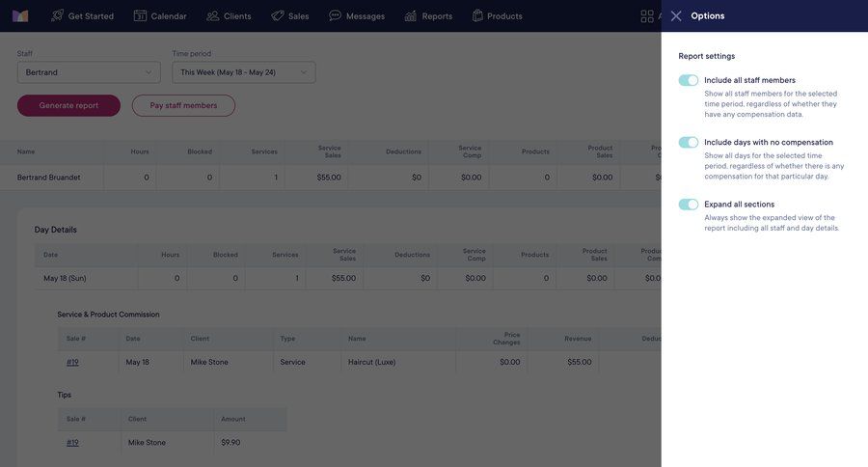This screenshot has width=868, height=467.
Task: Click the app logo in top-left corner
Action: (x=20, y=16)
